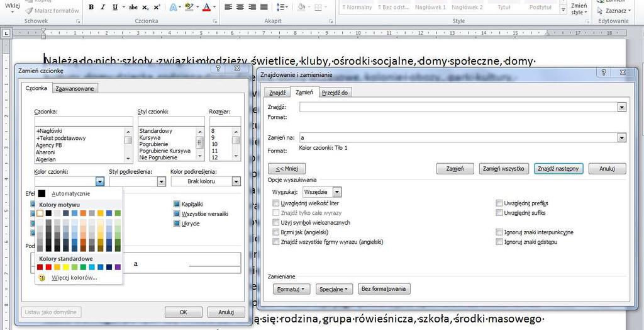The height and width of the screenshot is (330, 644).
Task: Click paragraph shading bucket icon
Action: coord(301,7)
